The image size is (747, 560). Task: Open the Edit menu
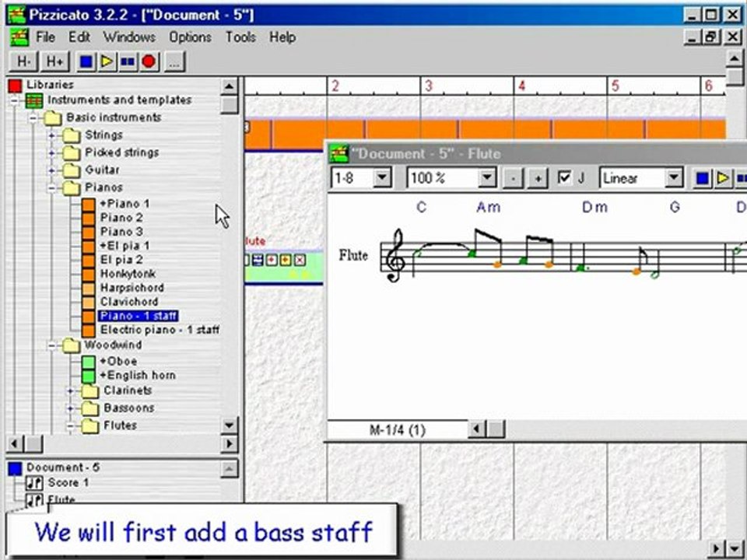pyautogui.click(x=79, y=37)
